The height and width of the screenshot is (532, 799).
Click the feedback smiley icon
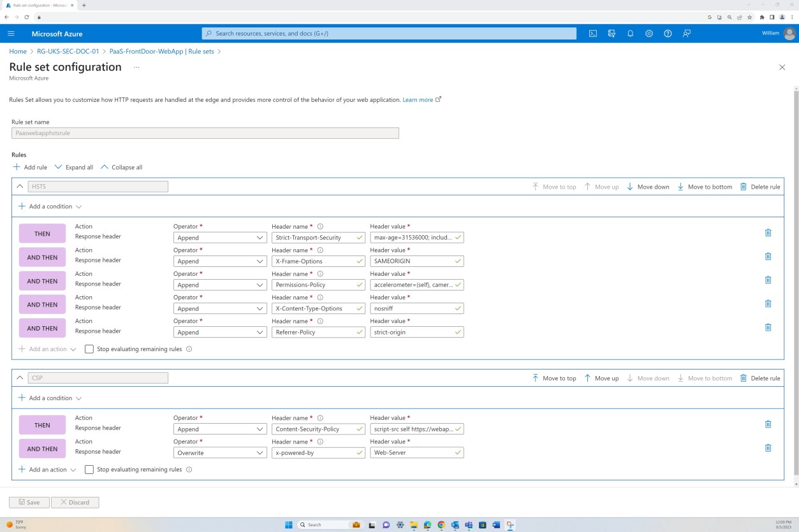point(687,33)
